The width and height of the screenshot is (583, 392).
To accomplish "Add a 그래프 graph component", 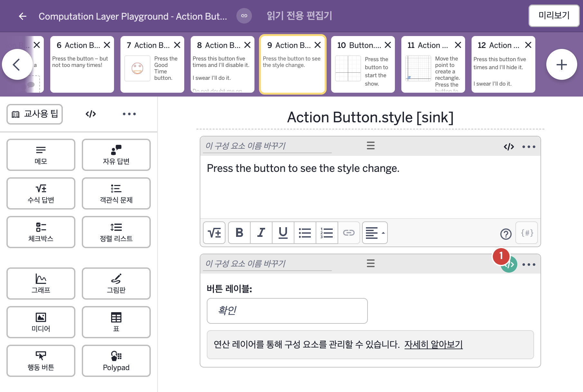I will tap(41, 284).
